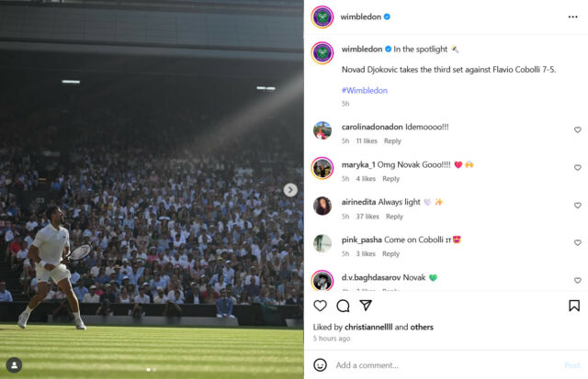Reply to carolinadonadon's comment
588x379 pixels.
392,140
